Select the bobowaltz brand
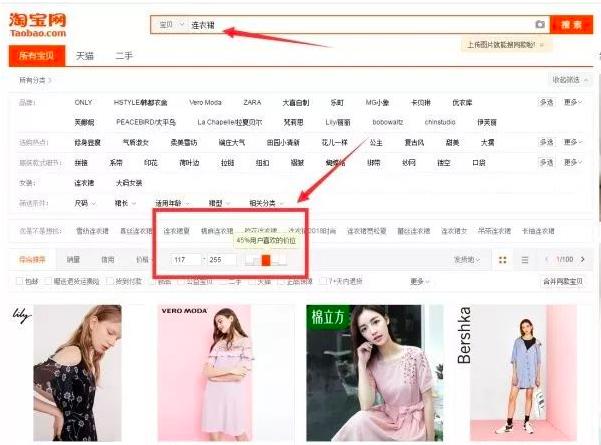The width and height of the screenshot is (601, 445). click(x=388, y=122)
